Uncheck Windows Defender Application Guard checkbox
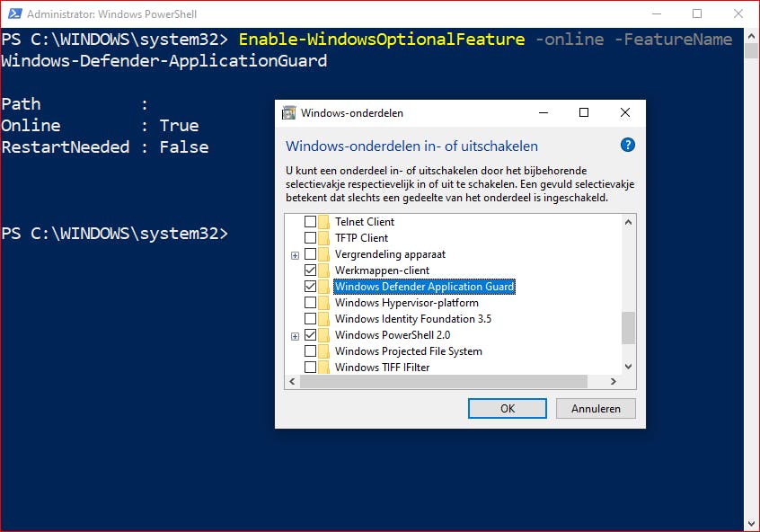 click(x=310, y=286)
